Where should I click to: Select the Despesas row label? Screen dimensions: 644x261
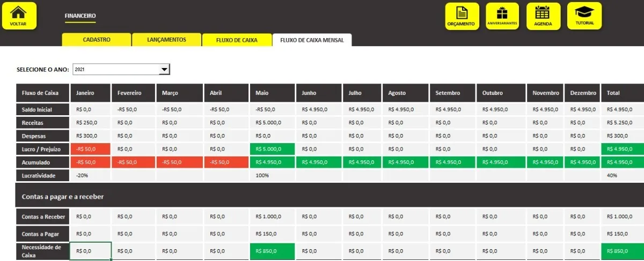[x=42, y=136]
